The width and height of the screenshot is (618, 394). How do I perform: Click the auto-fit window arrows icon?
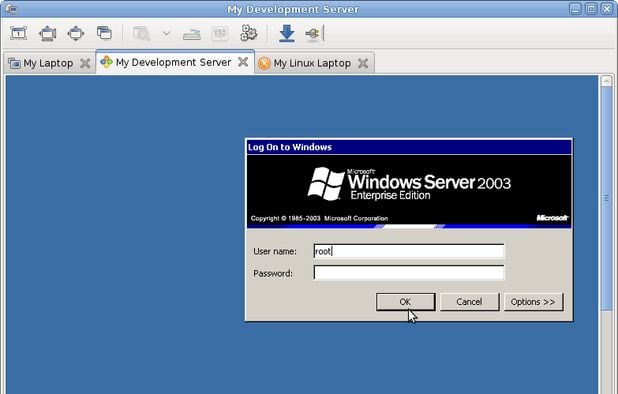pos(76,33)
